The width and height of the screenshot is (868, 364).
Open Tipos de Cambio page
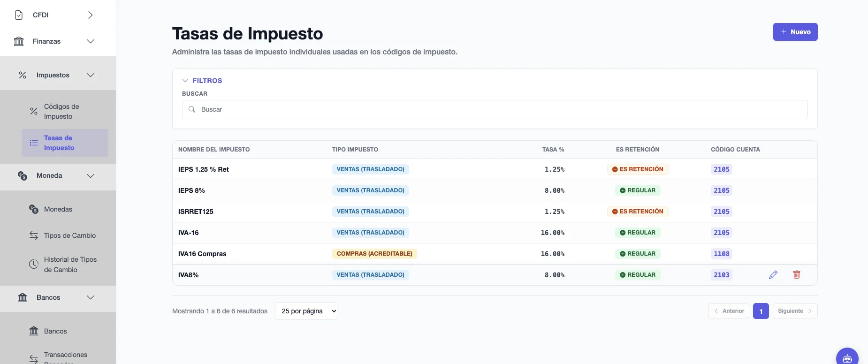65,235
